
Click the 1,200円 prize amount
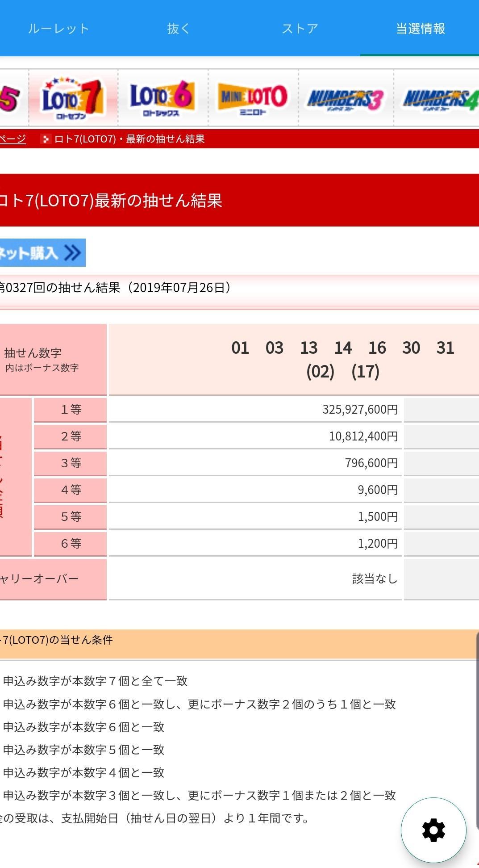point(378,543)
